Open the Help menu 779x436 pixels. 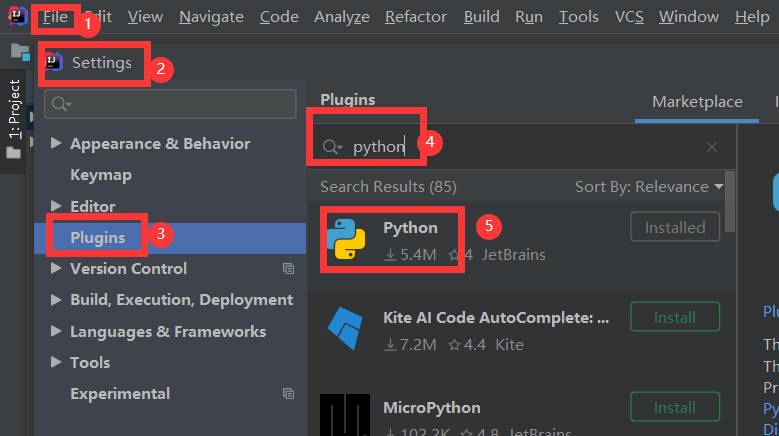click(752, 17)
